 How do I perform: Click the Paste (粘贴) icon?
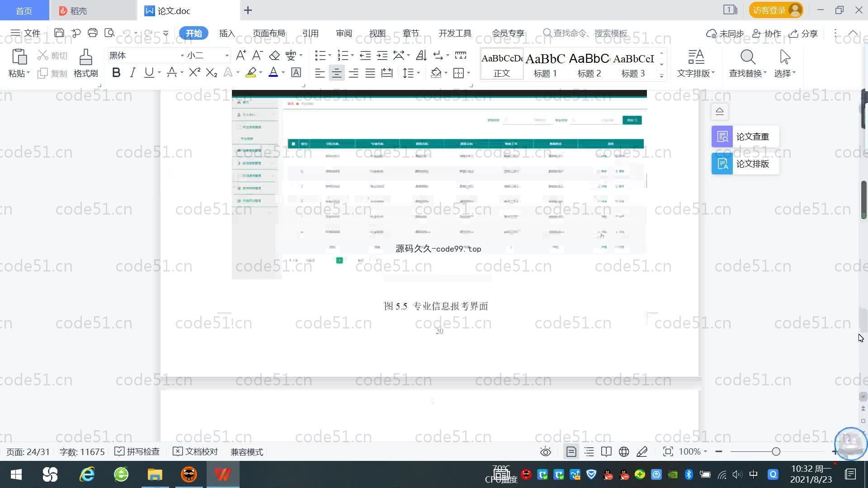tap(19, 57)
